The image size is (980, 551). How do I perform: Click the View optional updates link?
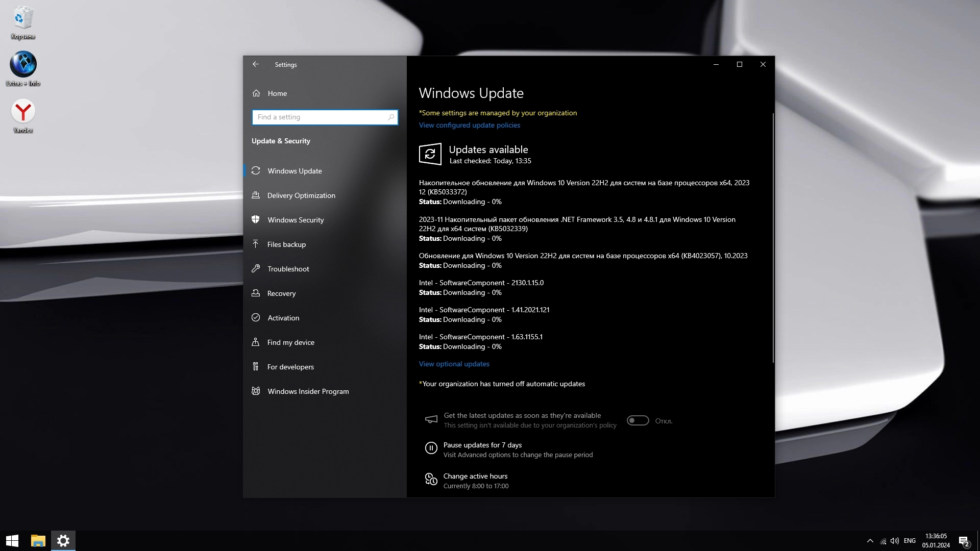coord(454,364)
